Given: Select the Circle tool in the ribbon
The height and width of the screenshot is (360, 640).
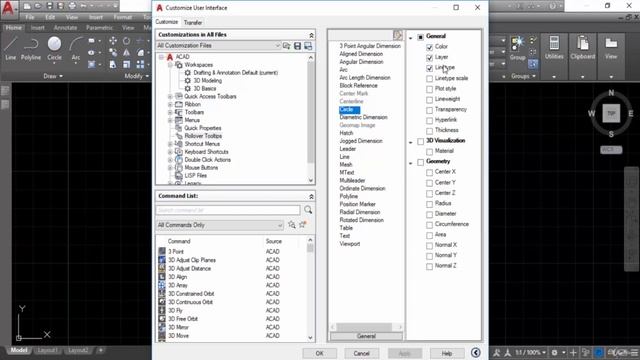Looking at the screenshot, I should 54,48.
